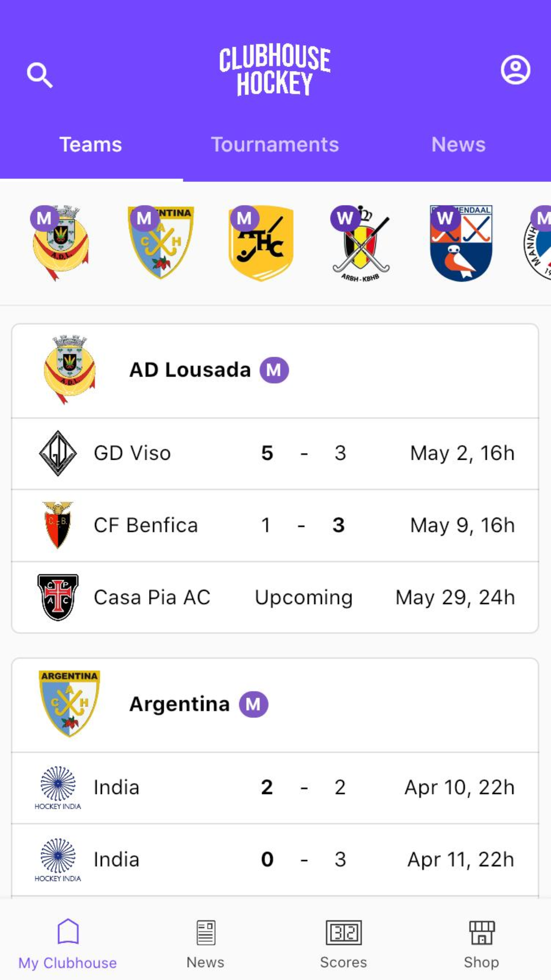The width and height of the screenshot is (551, 980).
Task: View CF Benfica match result
Action: tap(275, 526)
